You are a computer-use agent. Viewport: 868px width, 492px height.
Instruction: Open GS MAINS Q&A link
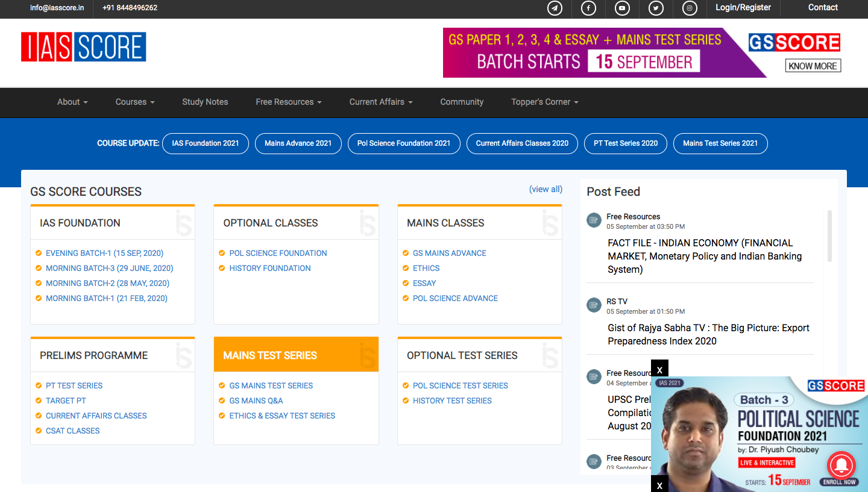point(256,400)
